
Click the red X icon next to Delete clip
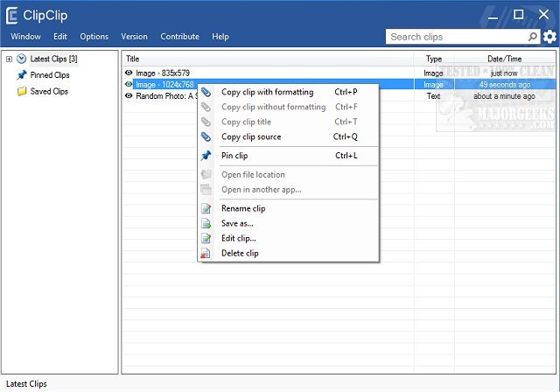[206, 254]
